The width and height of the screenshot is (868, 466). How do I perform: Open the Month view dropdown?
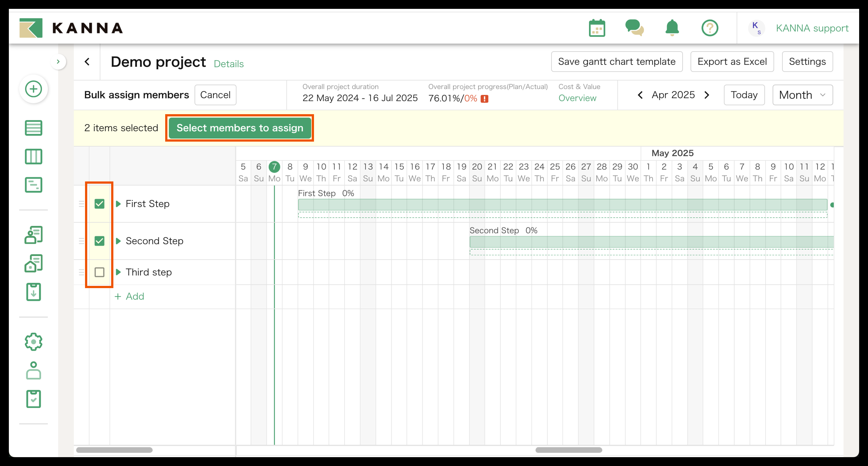803,95
